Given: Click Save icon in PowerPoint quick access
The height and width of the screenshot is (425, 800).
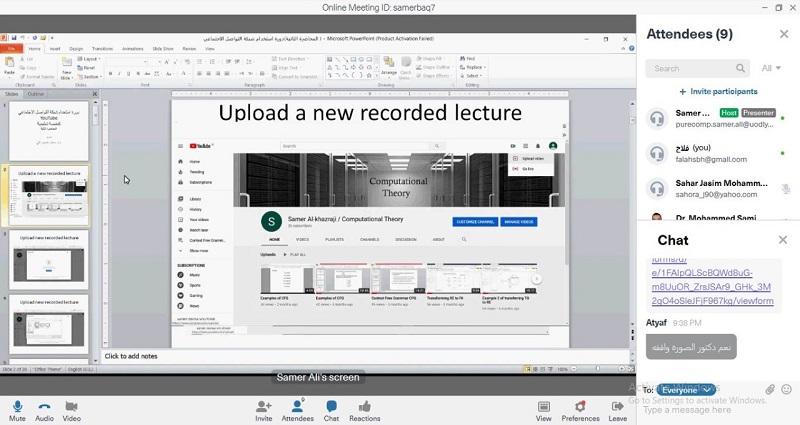Looking at the screenshot, I should [13, 38].
